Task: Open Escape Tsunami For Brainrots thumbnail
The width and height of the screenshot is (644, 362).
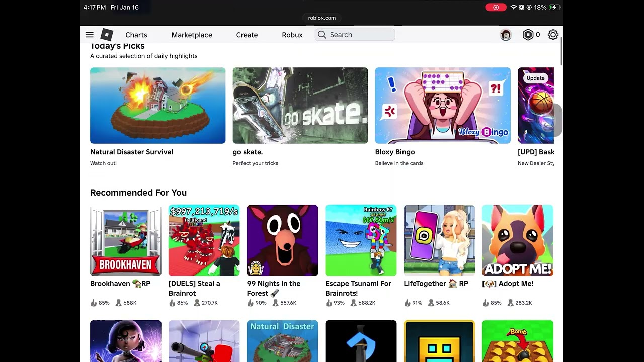Action: pyautogui.click(x=361, y=240)
